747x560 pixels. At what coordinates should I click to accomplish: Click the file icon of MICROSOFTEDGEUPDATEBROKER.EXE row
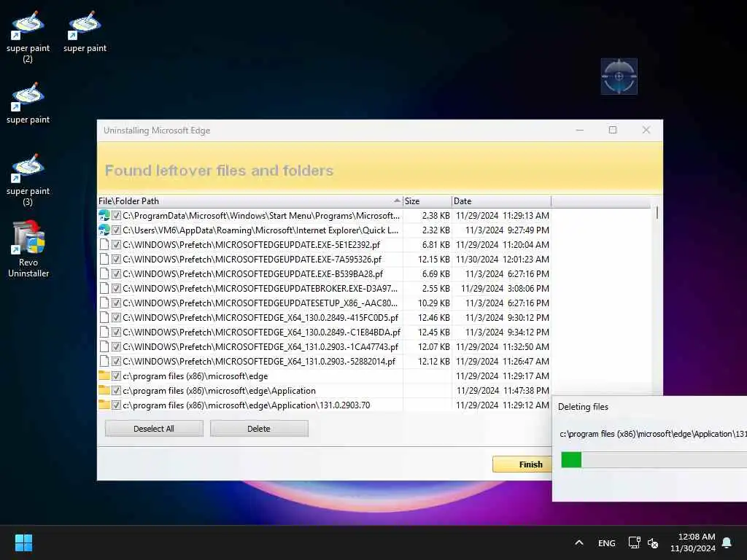coord(104,289)
